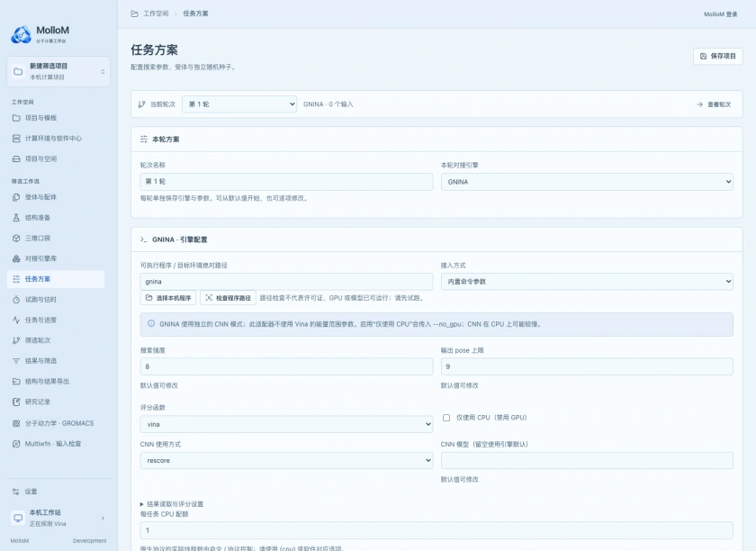
Task: Click the 检查程序路径 button
Action: [228, 298]
